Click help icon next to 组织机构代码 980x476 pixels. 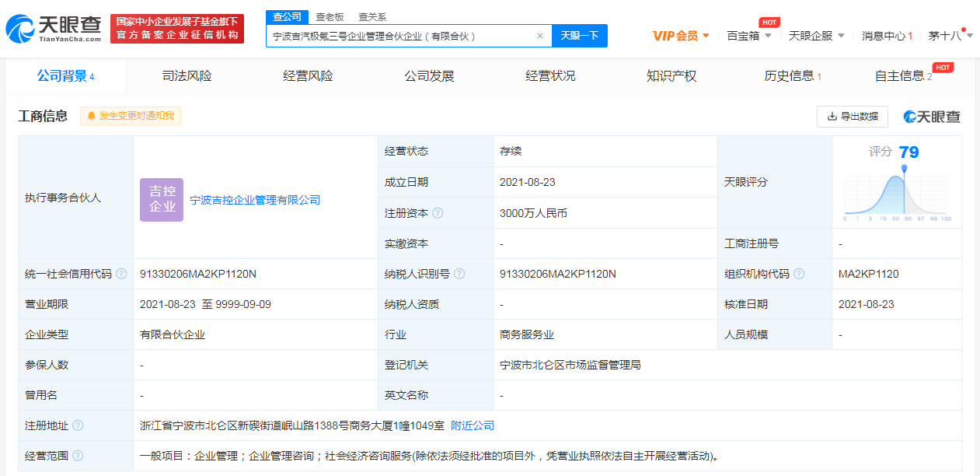point(799,274)
